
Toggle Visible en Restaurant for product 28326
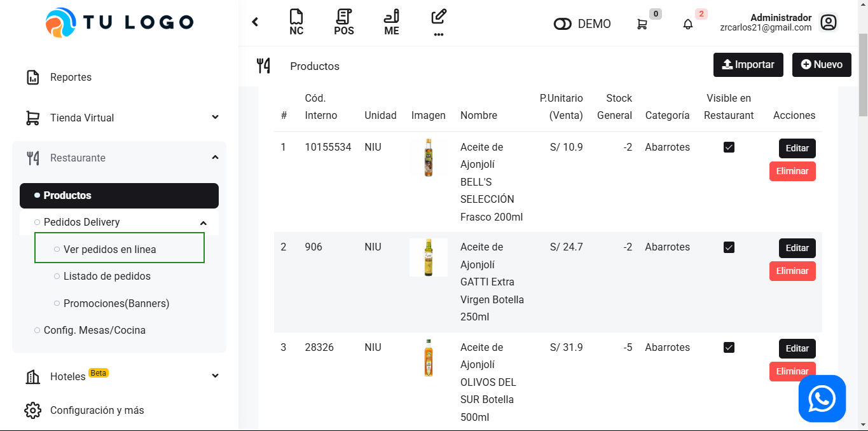click(729, 348)
